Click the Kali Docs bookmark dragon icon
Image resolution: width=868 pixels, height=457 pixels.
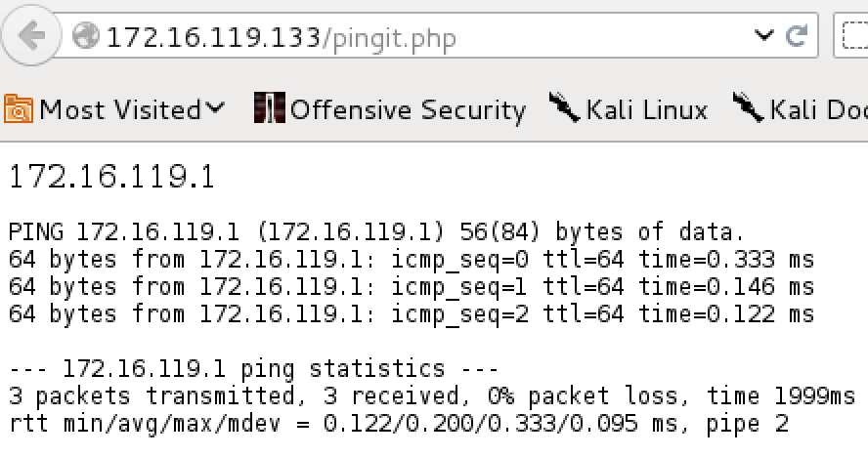coord(748,107)
